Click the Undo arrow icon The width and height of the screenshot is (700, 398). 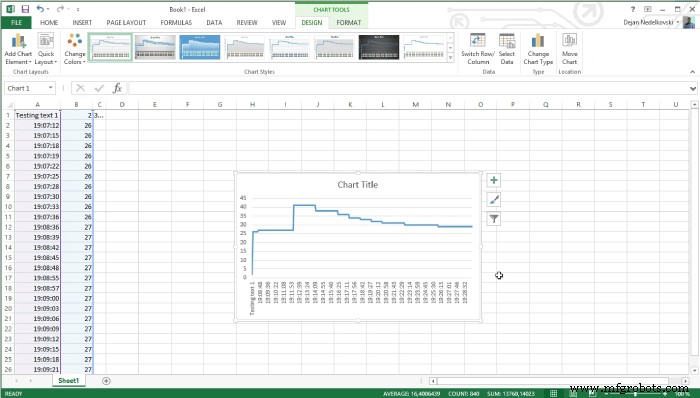click(40, 9)
